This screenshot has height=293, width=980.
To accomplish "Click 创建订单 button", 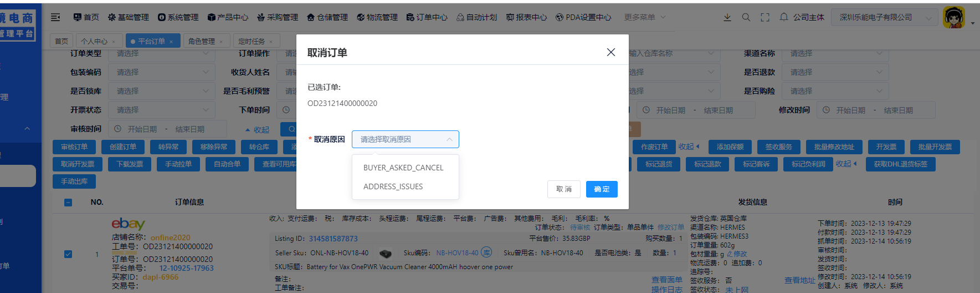I will tap(123, 147).
